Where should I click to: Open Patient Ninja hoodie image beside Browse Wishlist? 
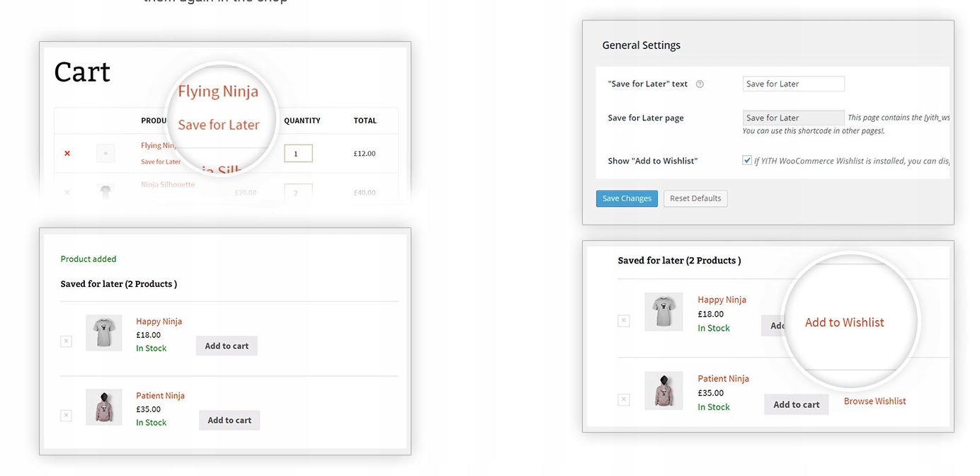[x=663, y=390]
